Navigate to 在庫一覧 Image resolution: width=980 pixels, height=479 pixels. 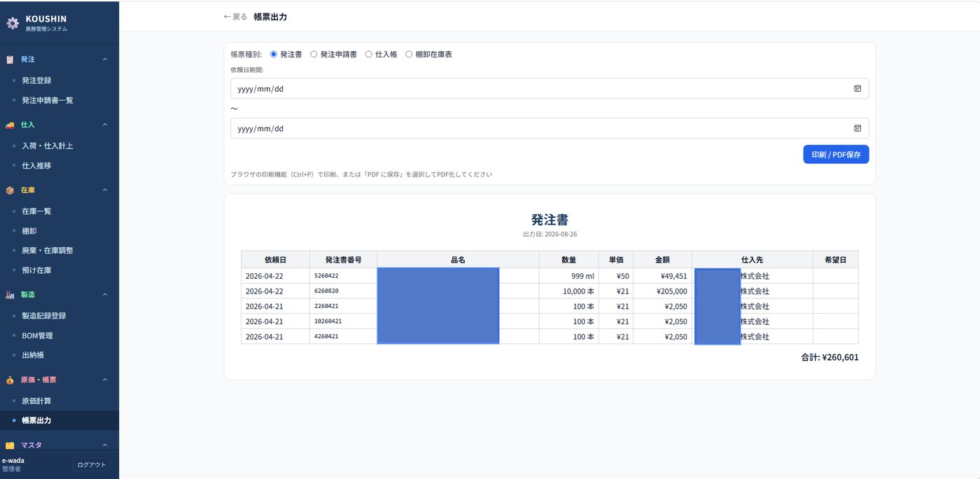coord(59,211)
